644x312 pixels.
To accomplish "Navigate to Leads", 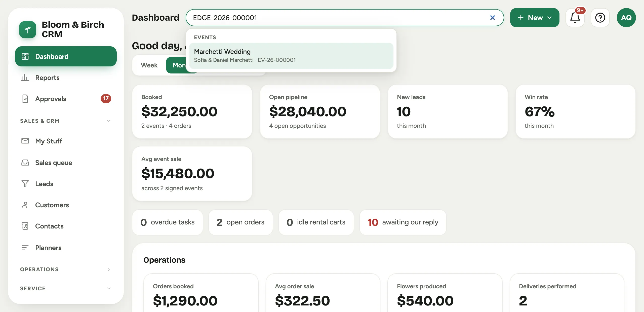I will tap(66, 184).
